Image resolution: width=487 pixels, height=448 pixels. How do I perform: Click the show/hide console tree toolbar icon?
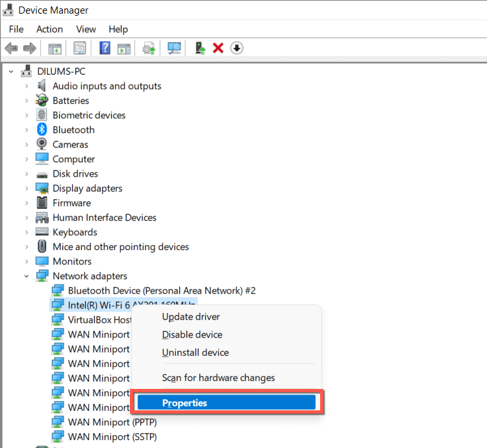pos(55,48)
